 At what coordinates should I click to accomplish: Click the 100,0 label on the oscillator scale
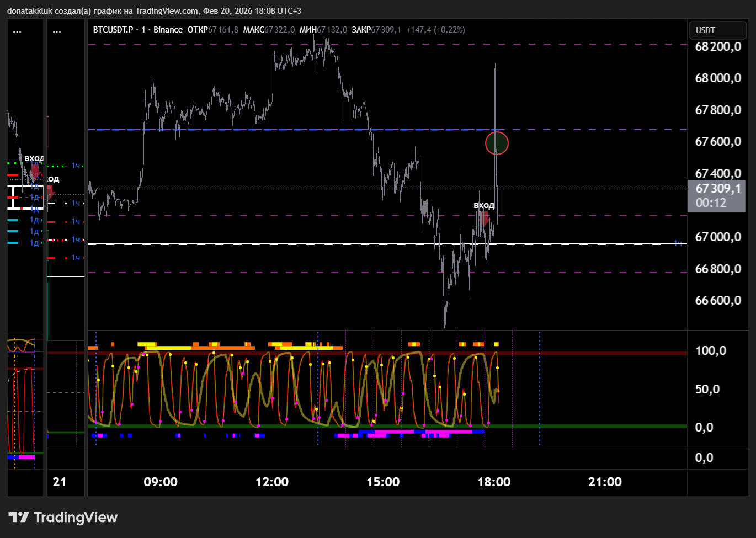click(711, 351)
